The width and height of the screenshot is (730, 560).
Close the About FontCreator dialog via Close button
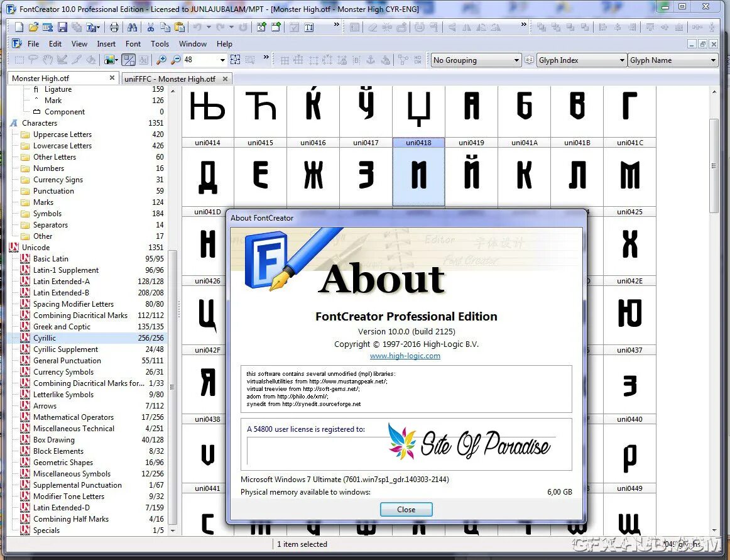point(406,509)
